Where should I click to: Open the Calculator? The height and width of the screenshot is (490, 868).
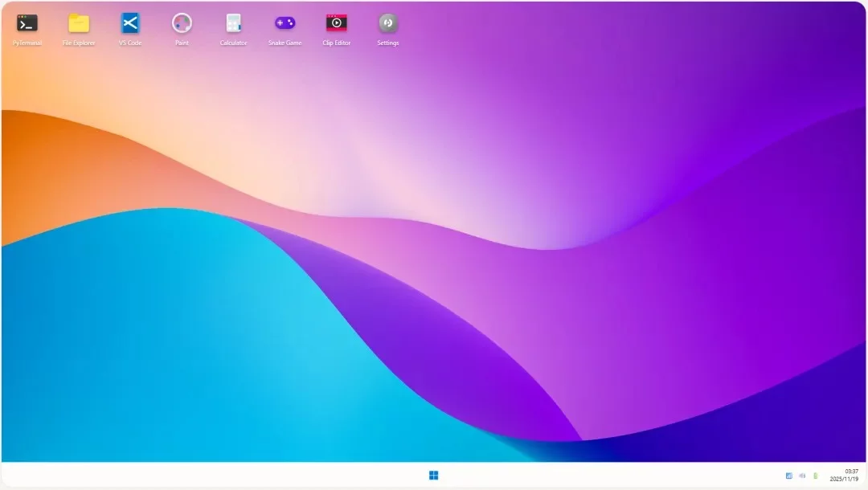233,24
